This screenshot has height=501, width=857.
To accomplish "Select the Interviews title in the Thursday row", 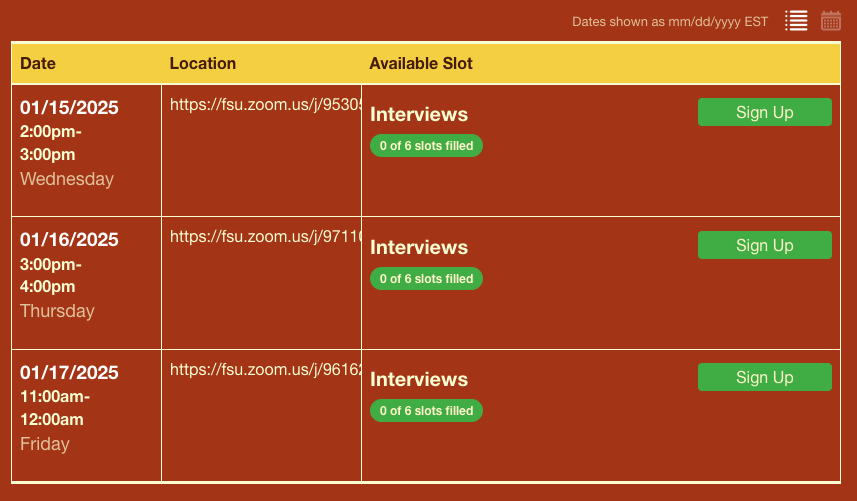I will [x=419, y=247].
